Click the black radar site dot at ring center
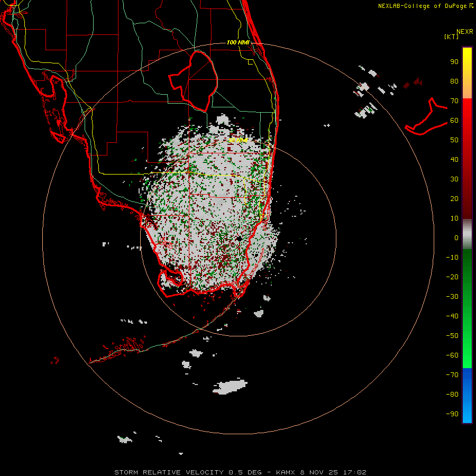This screenshot has width=476, height=476. (239, 239)
